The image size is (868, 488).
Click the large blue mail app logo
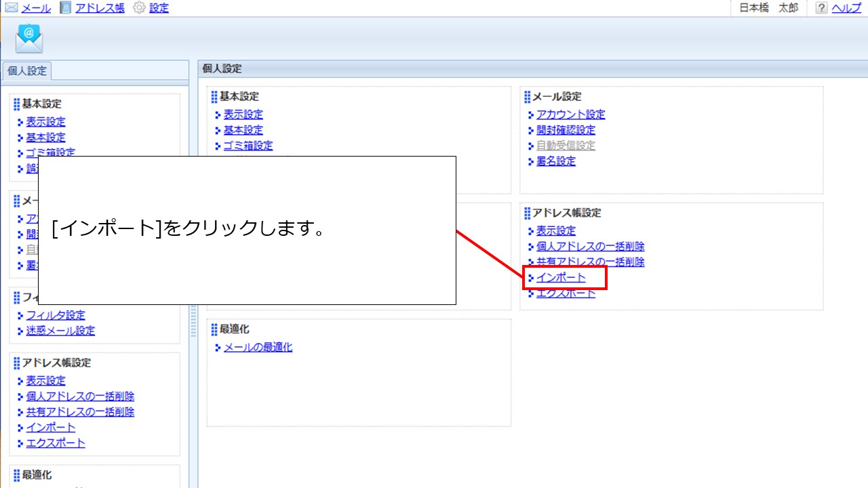[x=29, y=39]
